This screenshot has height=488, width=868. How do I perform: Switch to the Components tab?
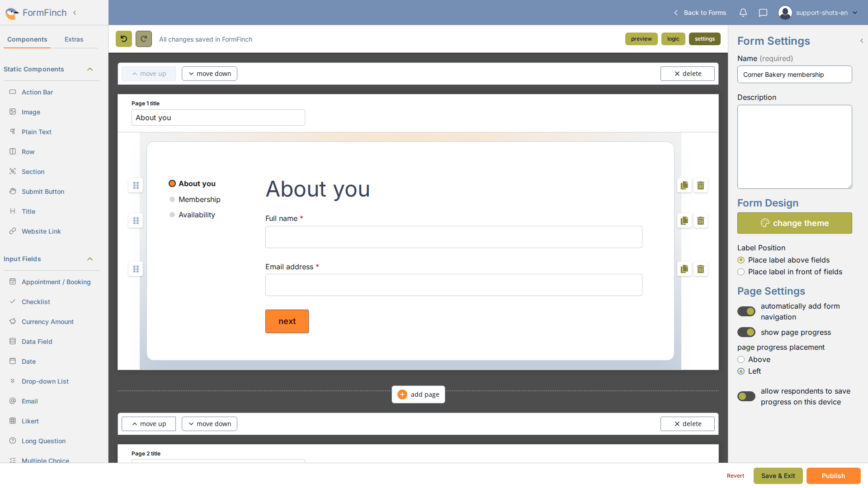pos(27,39)
